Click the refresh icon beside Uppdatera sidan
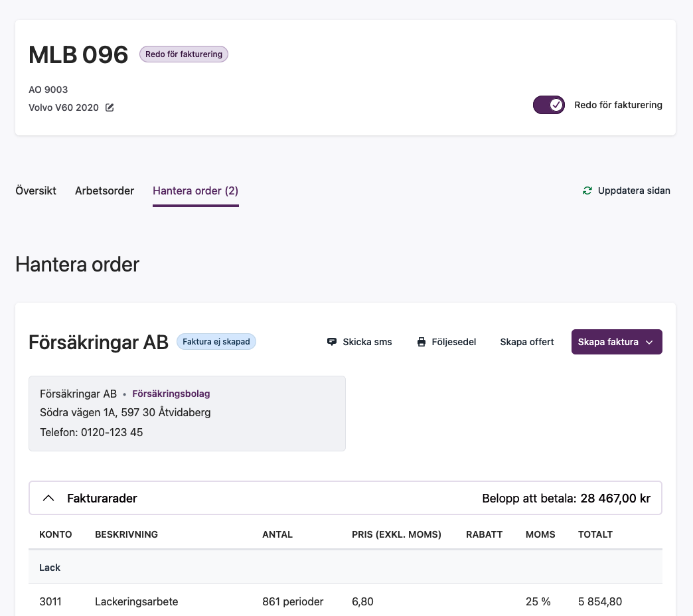The width and height of the screenshot is (693, 616). 586,191
